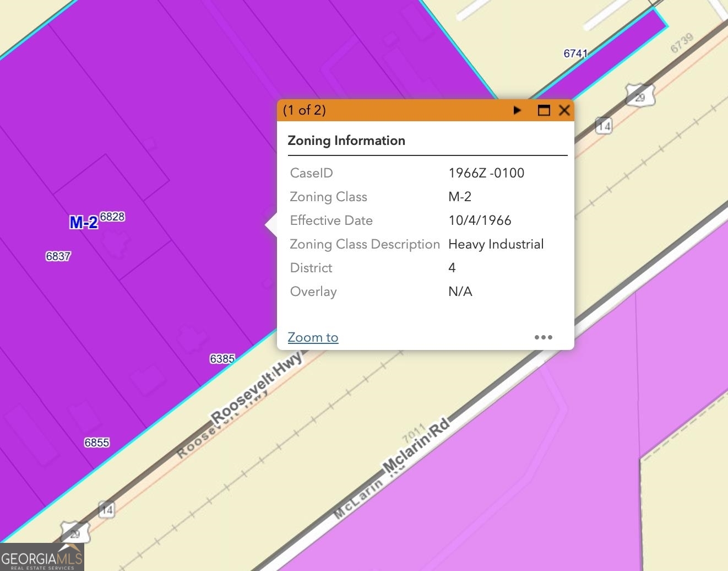Viewport: 728px width, 571px height.
Task: Open the popup's three-dot actions menu
Action: click(x=543, y=337)
